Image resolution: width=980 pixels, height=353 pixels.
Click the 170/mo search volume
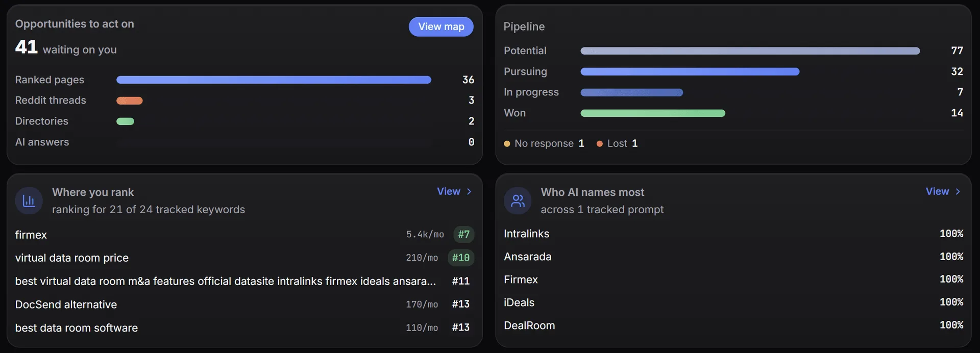(422, 304)
